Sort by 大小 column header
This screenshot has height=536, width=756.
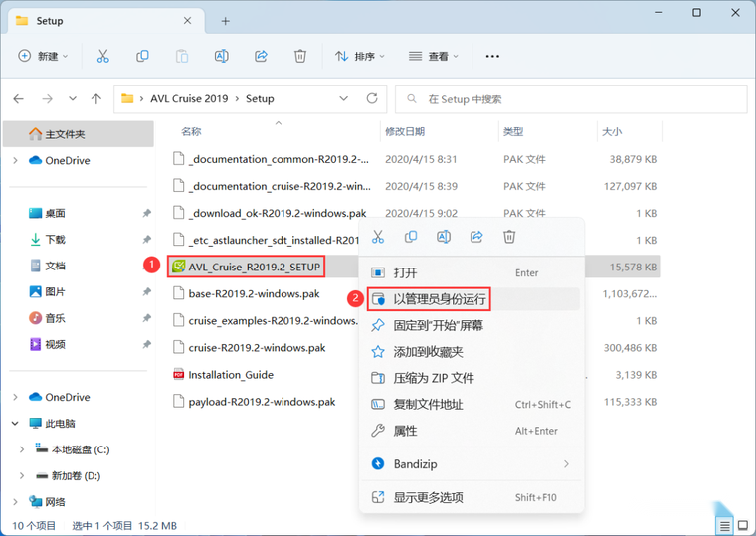612,131
